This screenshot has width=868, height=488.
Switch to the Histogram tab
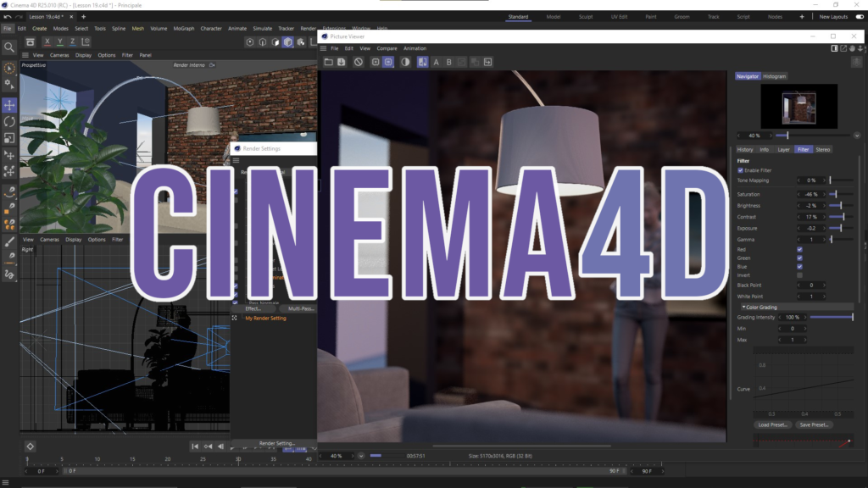coord(774,76)
